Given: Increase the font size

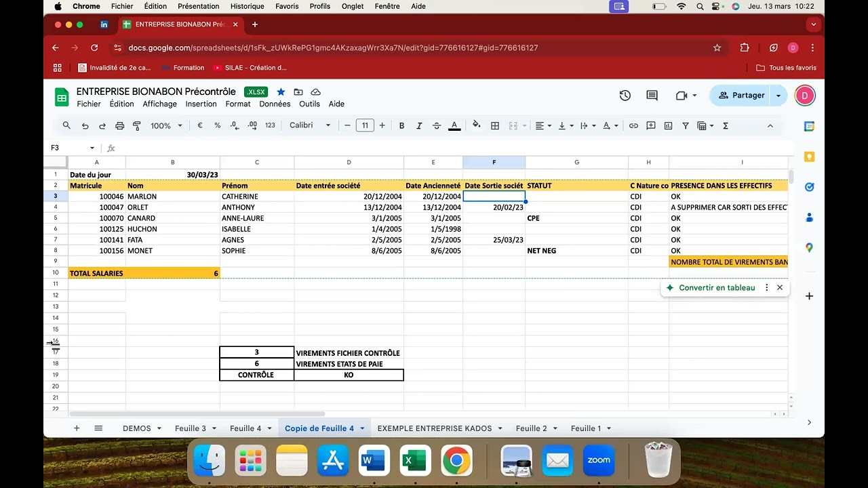Looking at the screenshot, I should (382, 125).
